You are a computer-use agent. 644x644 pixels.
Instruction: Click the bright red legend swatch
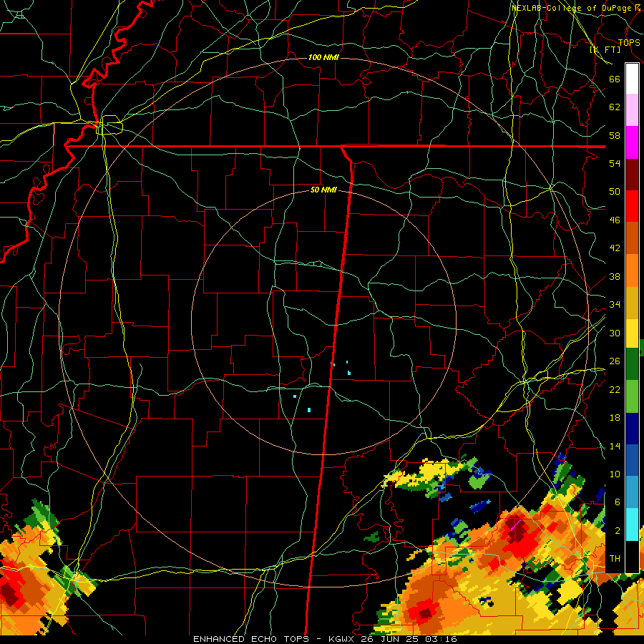[632, 206]
